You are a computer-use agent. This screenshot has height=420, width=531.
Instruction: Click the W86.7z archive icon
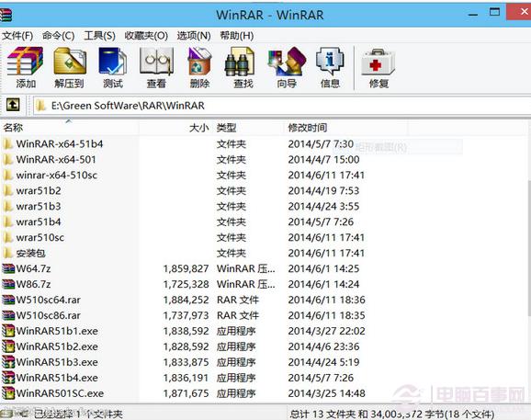8,284
